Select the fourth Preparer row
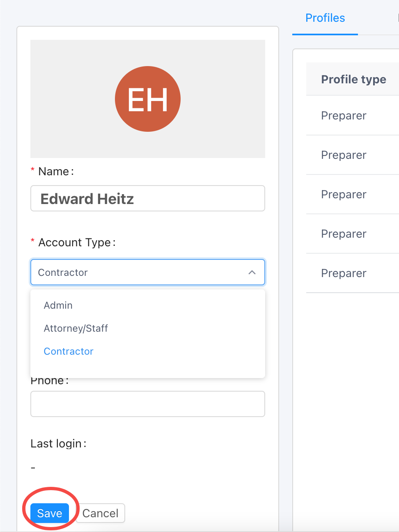Image resolution: width=399 pixels, height=532 pixels. (x=344, y=234)
